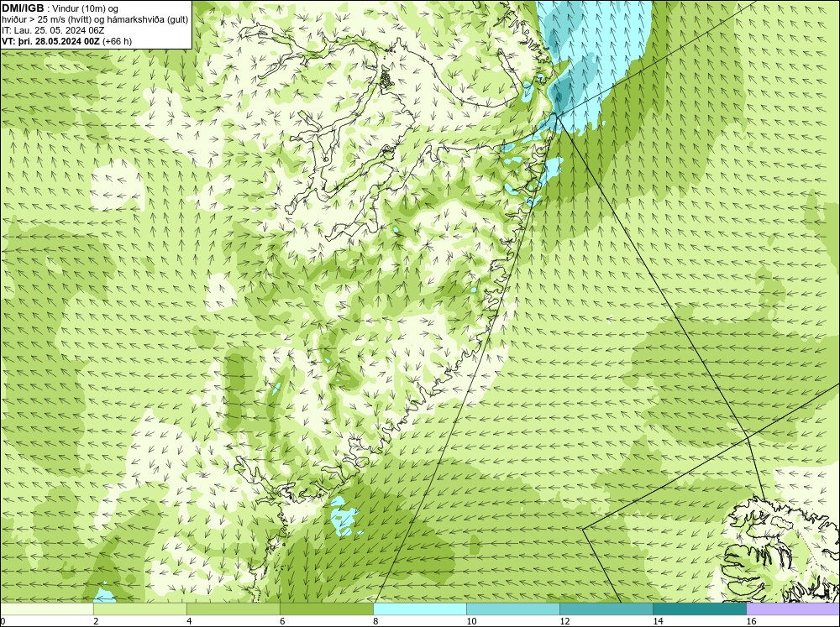Click the 8–10 m/s light cyan swatch

420,609
